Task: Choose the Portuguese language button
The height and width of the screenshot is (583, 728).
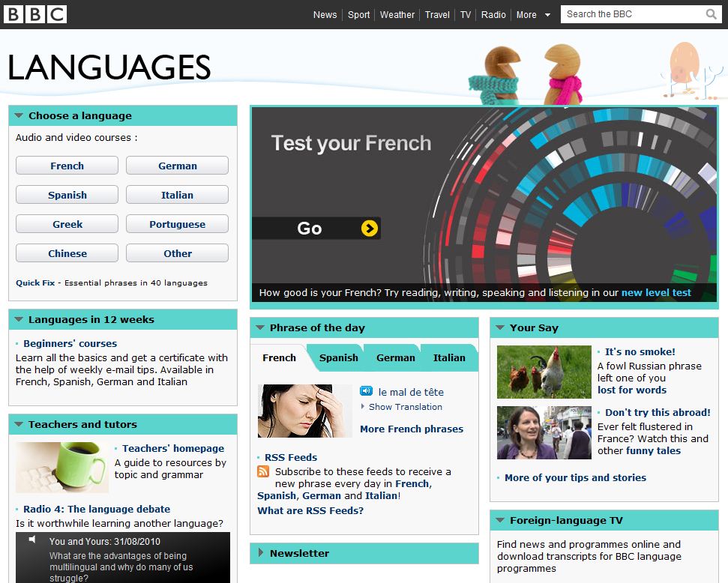Action: tap(177, 224)
